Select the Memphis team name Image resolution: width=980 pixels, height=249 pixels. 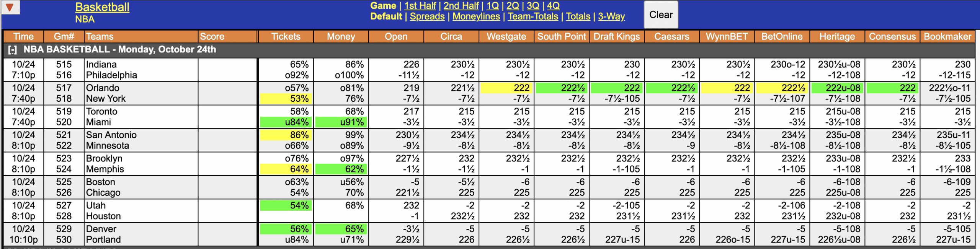click(x=105, y=169)
